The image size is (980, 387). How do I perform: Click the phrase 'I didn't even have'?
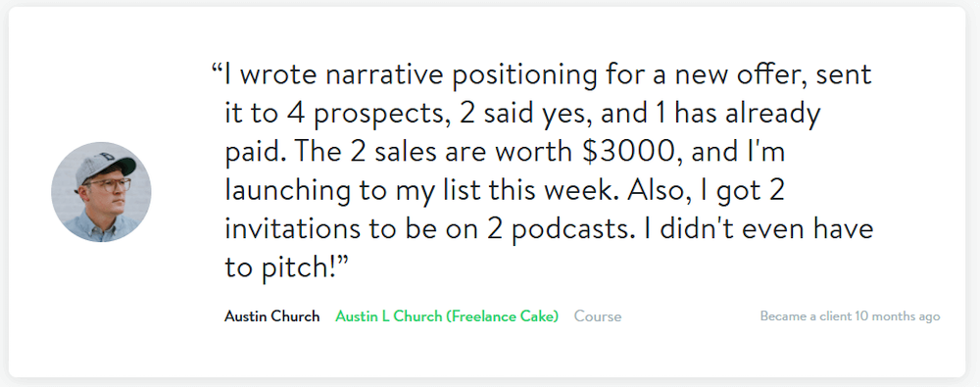tap(755, 229)
